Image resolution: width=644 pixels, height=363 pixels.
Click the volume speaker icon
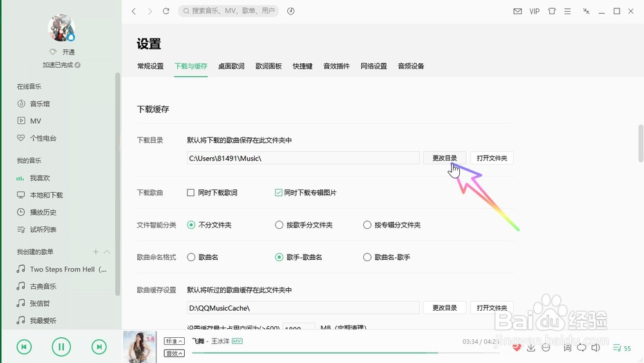pyautogui.click(x=596, y=348)
